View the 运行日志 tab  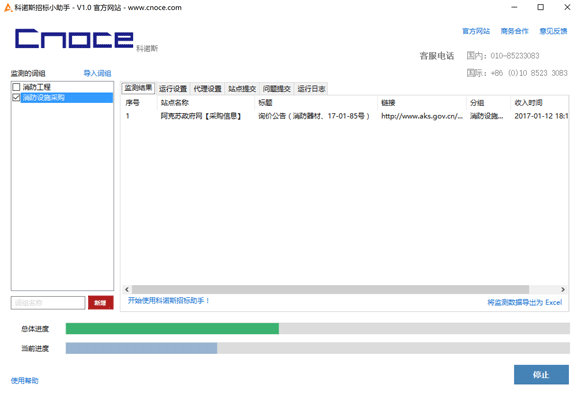(x=311, y=89)
